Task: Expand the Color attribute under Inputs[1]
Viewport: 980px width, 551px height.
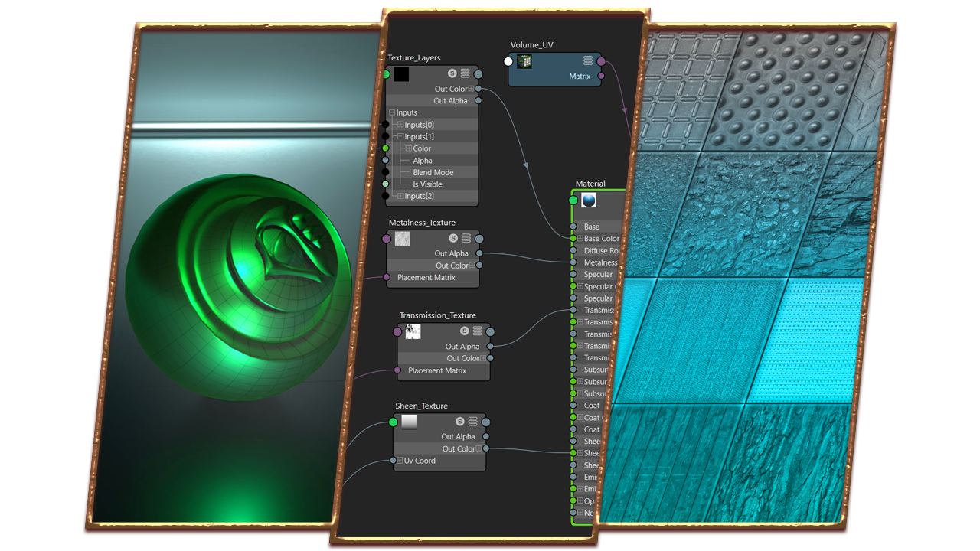Action: click(409, 148)
